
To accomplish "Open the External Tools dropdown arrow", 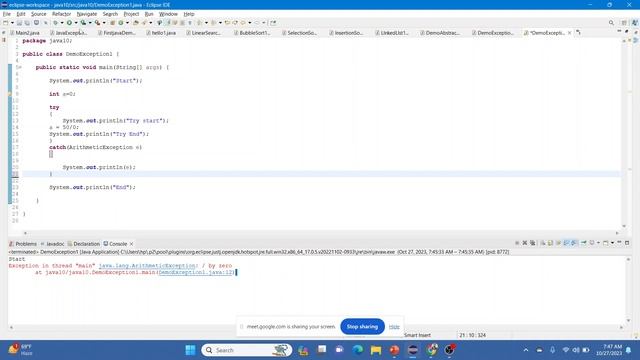I will [104, 23].
